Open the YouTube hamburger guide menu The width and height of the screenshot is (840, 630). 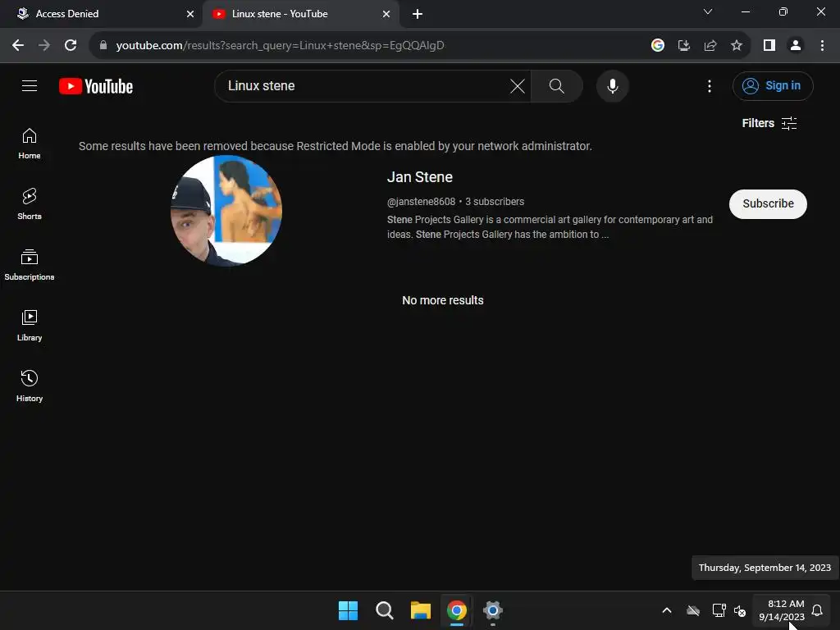click(x=30, y=85)
